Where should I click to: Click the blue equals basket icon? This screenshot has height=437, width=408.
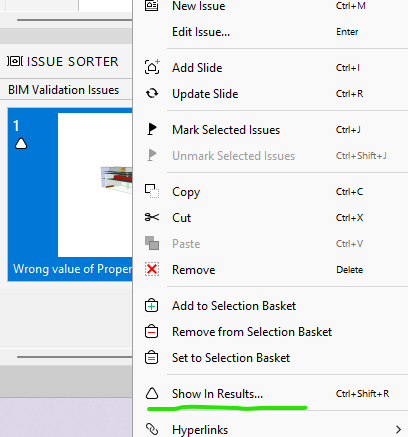point(152,357)
